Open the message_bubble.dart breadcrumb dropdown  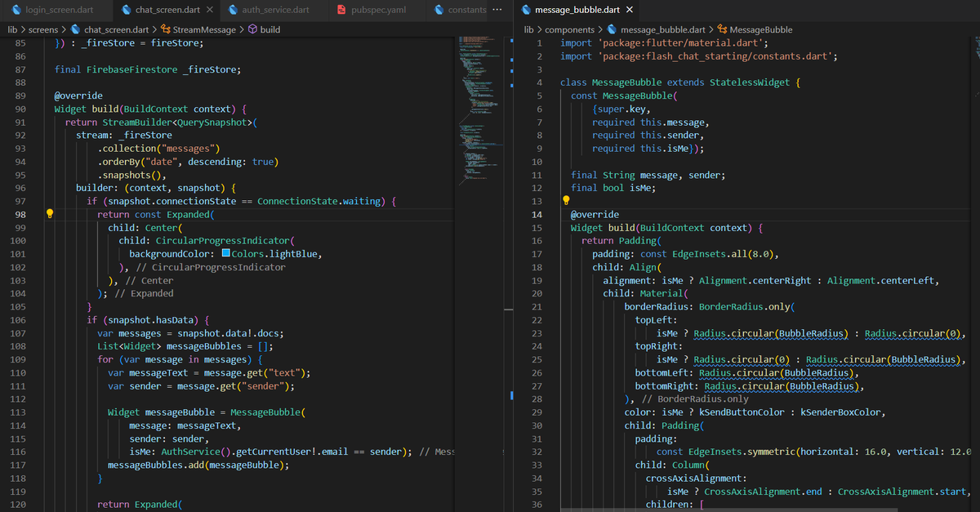(x=661, y=29)
